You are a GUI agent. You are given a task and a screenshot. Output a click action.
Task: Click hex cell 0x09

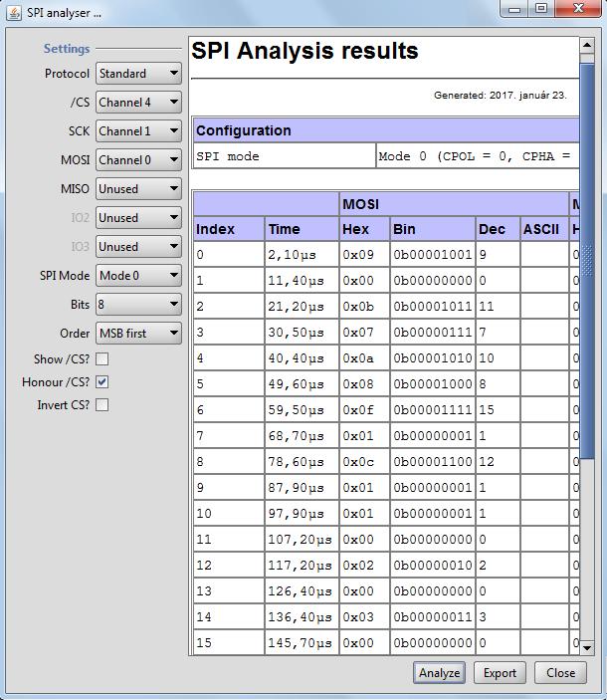tap(364, 255)
